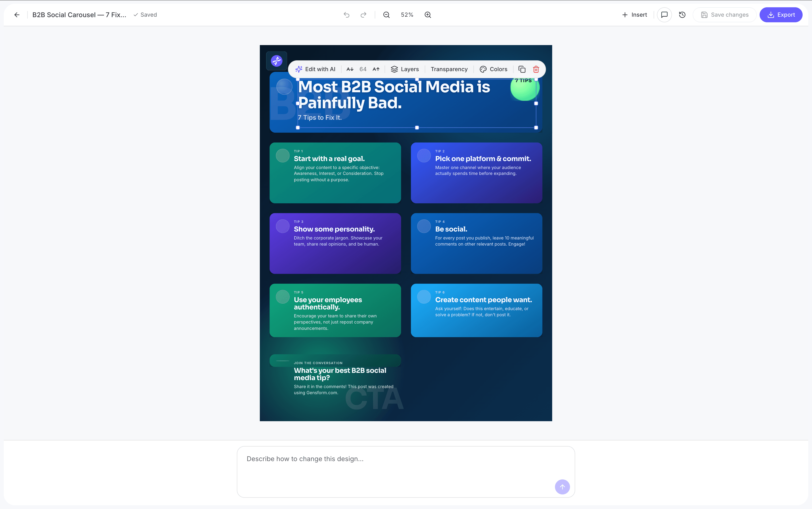Click the TIP 5 label
The width and height of the screenshot is (812, 509).
298,292
